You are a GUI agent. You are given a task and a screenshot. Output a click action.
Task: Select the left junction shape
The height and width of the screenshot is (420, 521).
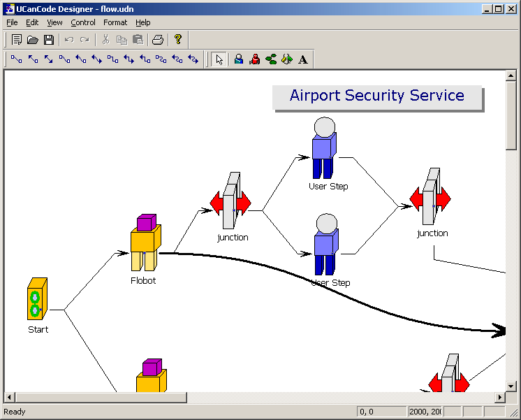coord(230,201)
